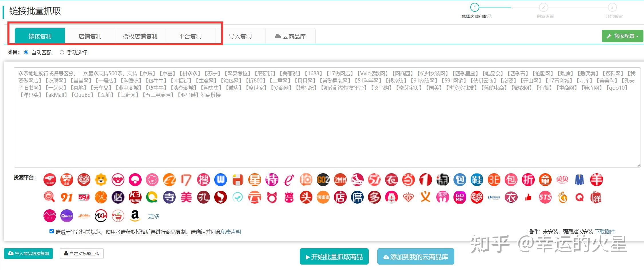Click the 导入商品链接复制 button

point(29,253)
